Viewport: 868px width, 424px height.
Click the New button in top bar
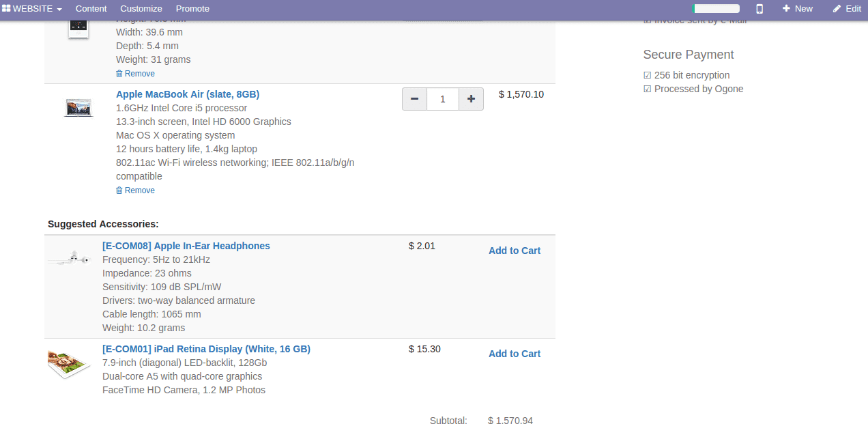(798, 9)
